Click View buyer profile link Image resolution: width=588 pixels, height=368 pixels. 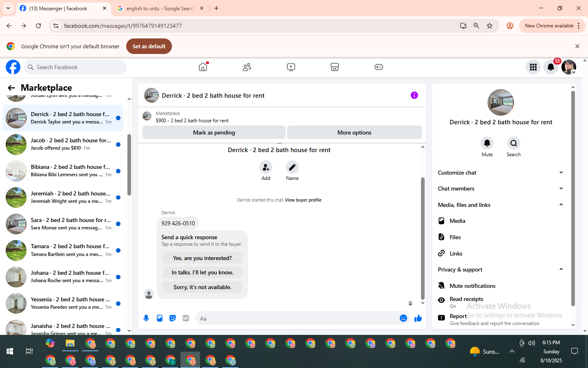click(x=303, y=200)
